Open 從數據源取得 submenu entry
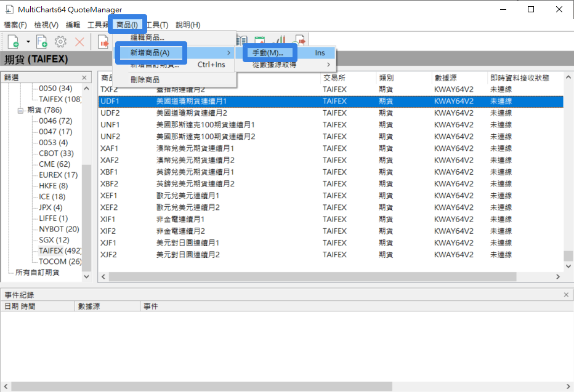 pos(285,65)
